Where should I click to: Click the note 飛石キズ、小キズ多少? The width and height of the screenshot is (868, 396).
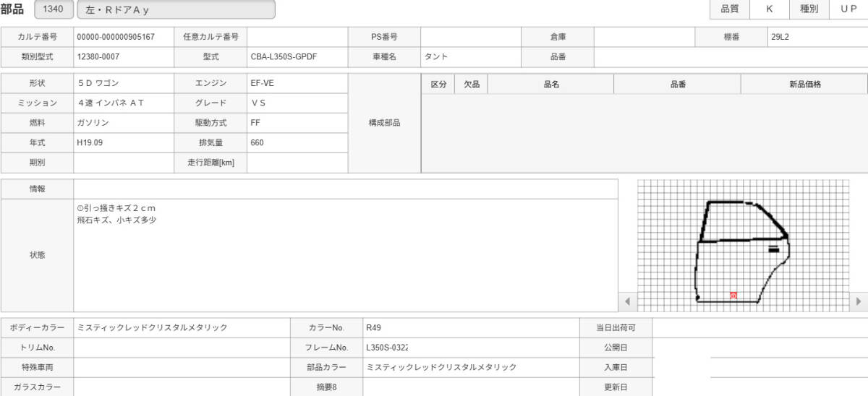(x=116, y=220)
